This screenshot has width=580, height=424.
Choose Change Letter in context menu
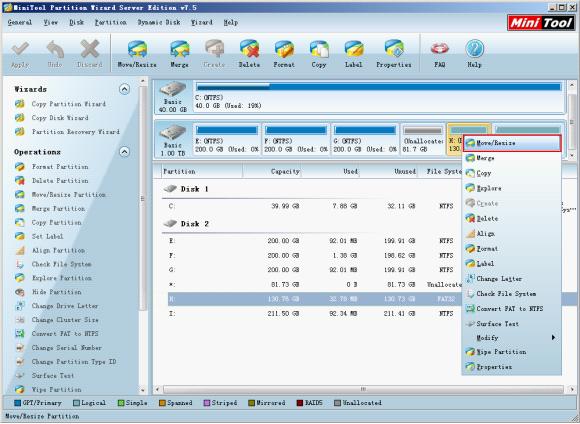(512, 279)
